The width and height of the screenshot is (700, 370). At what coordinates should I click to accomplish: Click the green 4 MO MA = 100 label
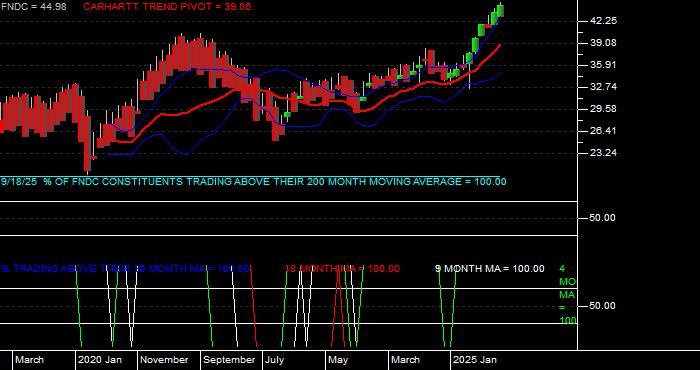pos(568,295)
